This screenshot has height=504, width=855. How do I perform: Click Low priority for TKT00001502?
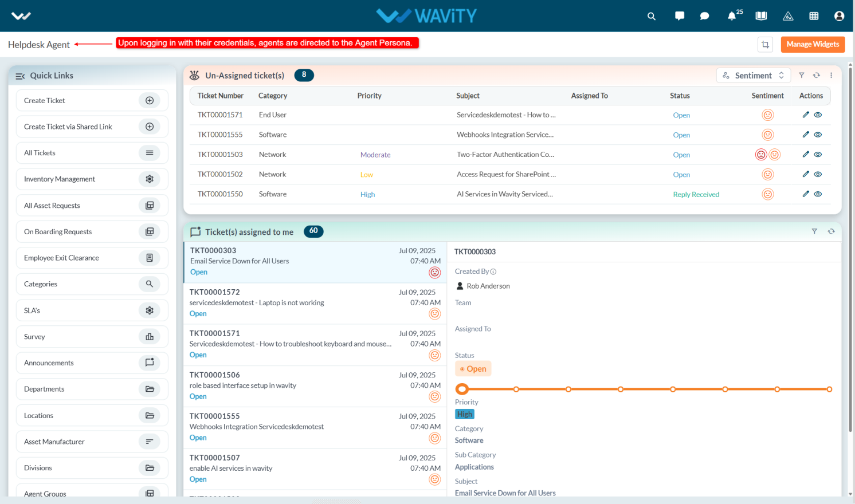[x=367, y=175]
